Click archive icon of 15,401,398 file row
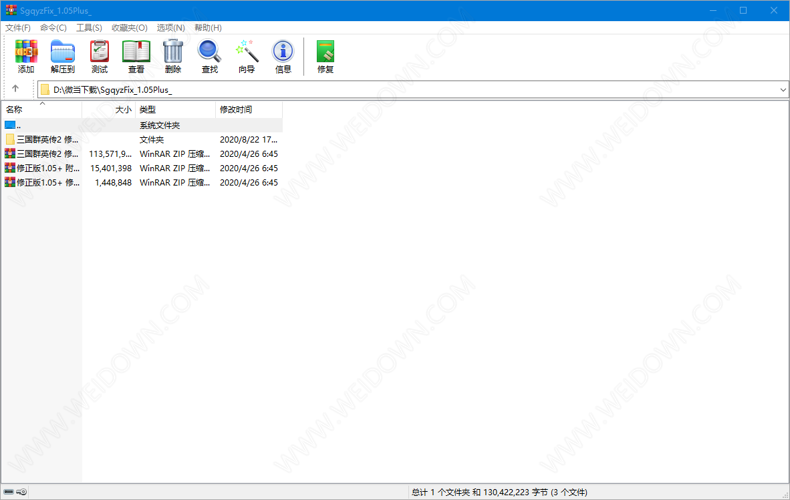Screen dimensions: 790x500 pos(10,168)
